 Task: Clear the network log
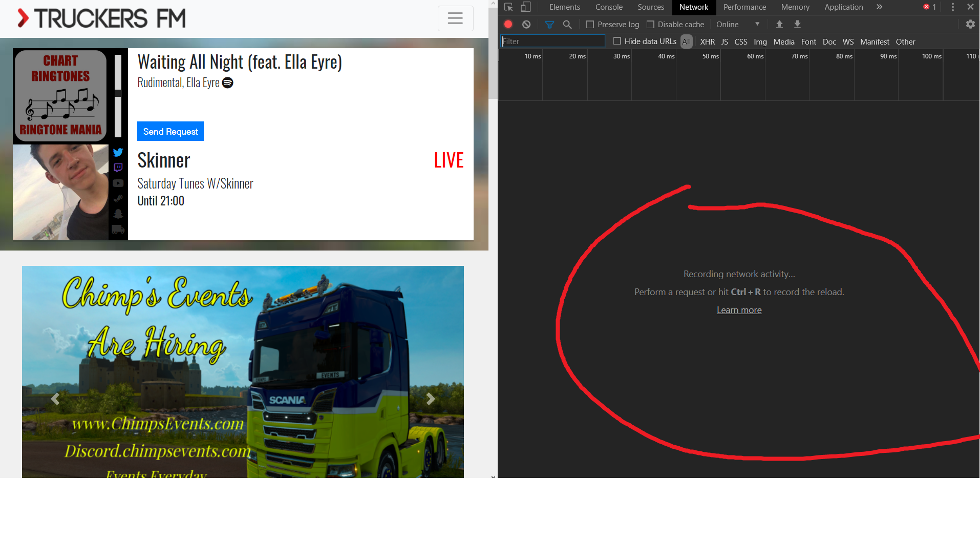[526, 24]
